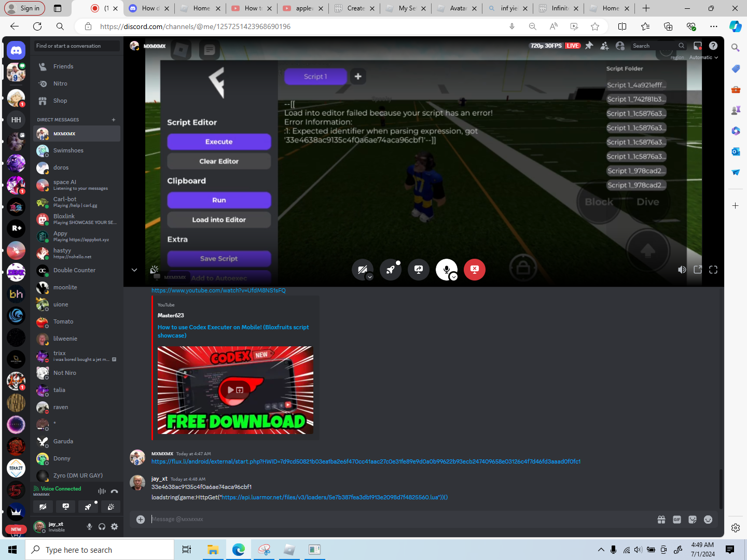Open the Nitro page

(x=77, y=83)
